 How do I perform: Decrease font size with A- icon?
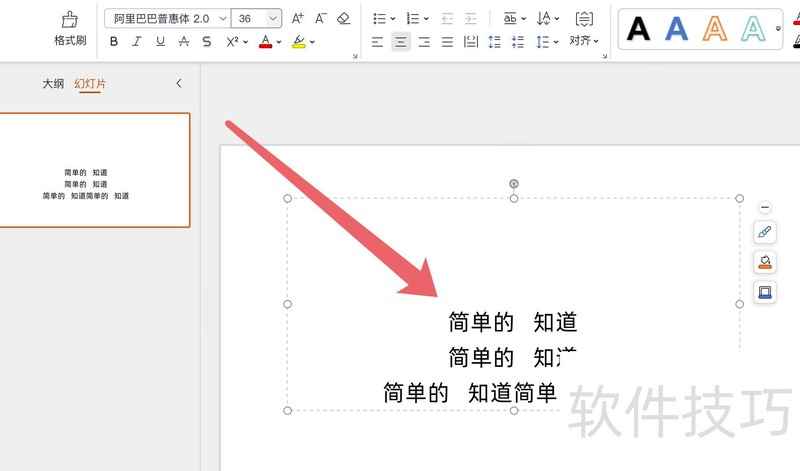pyautogui.click(x=321, y=18)
